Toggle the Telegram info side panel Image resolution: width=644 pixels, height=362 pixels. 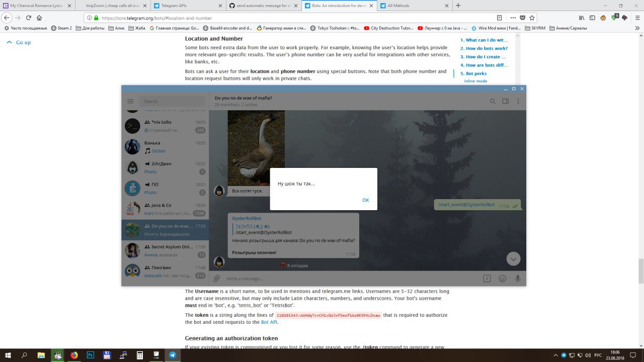506,101
